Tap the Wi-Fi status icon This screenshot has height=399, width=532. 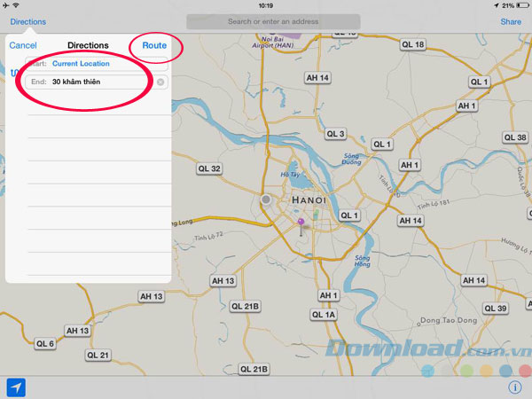pos(16,5)
